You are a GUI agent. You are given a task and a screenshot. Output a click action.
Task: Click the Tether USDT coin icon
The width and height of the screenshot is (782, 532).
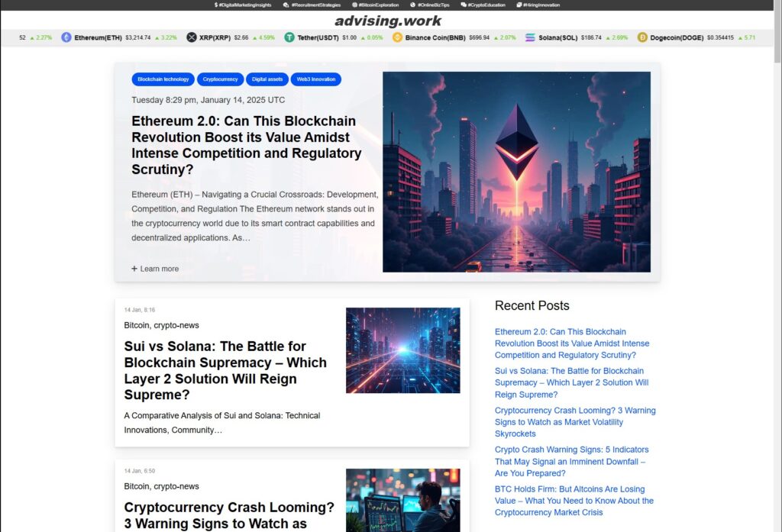coord(289,37)
